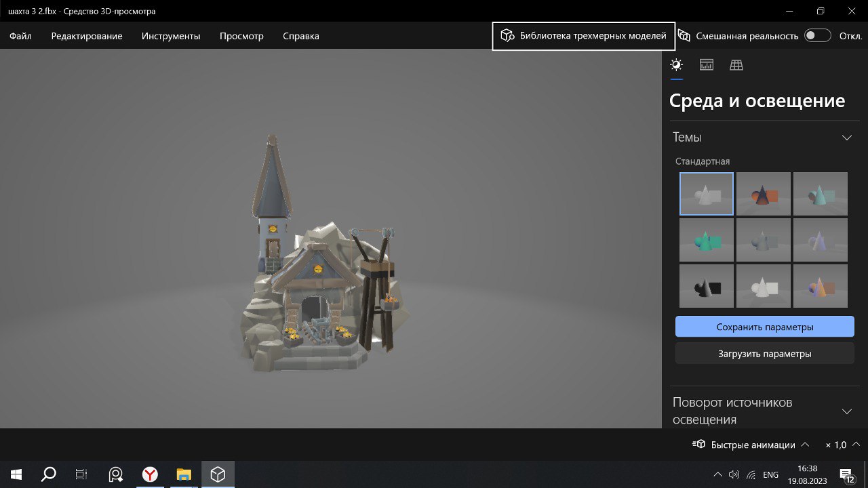Select the orange and purple theme thumbnail
The width and height of the screenshot is (868, 488).
tap(821, 286)
